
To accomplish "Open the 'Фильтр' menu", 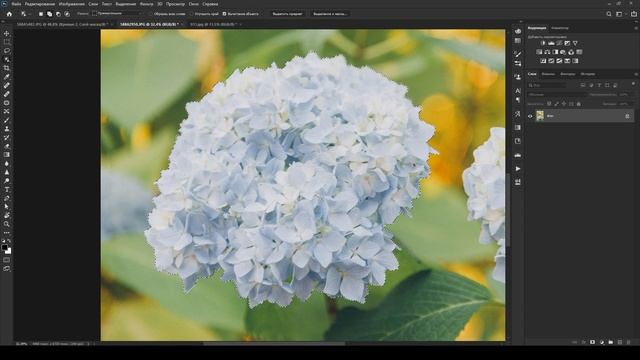I will pyautogui.click(x=147, y=4).
